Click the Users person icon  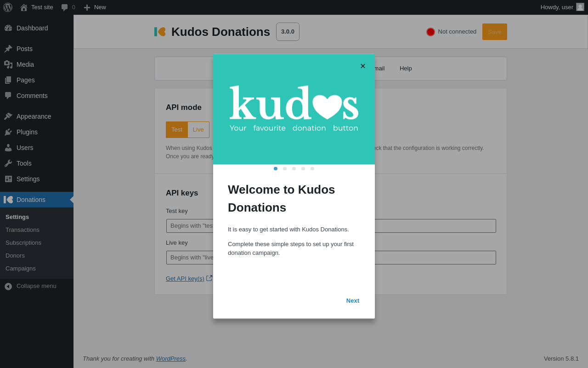tap(8, 148)
